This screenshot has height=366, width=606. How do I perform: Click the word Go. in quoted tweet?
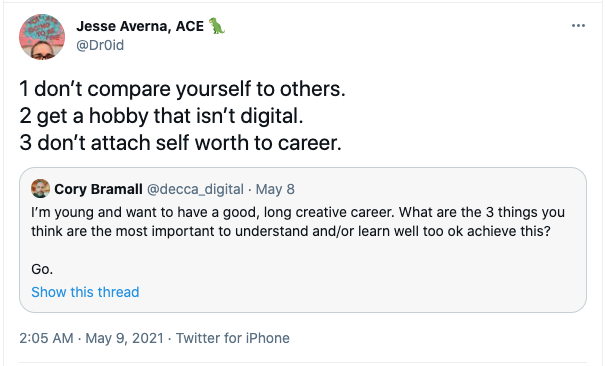(x=42, y=269)
